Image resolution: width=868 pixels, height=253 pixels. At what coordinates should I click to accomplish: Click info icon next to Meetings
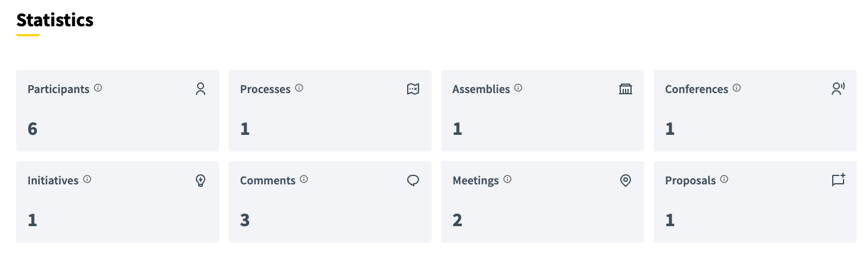(507, 179)
